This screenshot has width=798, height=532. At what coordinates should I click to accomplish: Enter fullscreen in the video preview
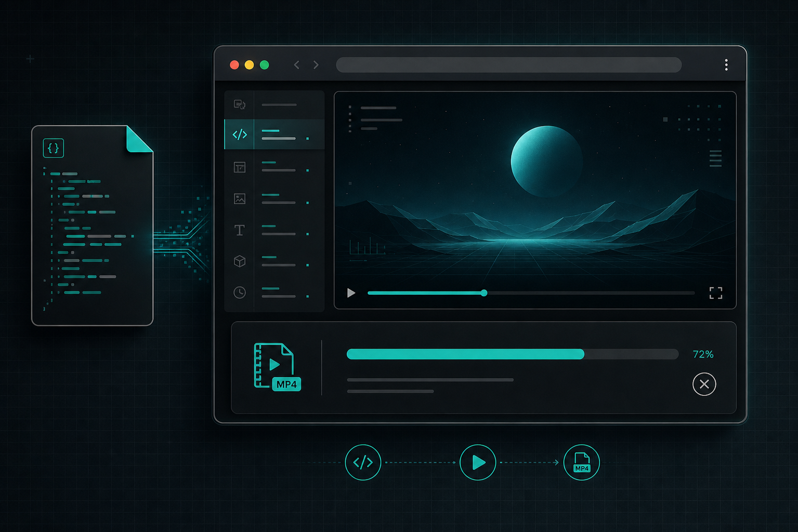716,293
